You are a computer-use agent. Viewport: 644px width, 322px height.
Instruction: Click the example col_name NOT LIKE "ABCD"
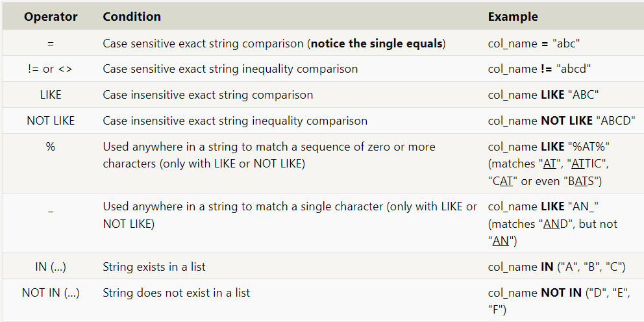[x=558, y=121]
